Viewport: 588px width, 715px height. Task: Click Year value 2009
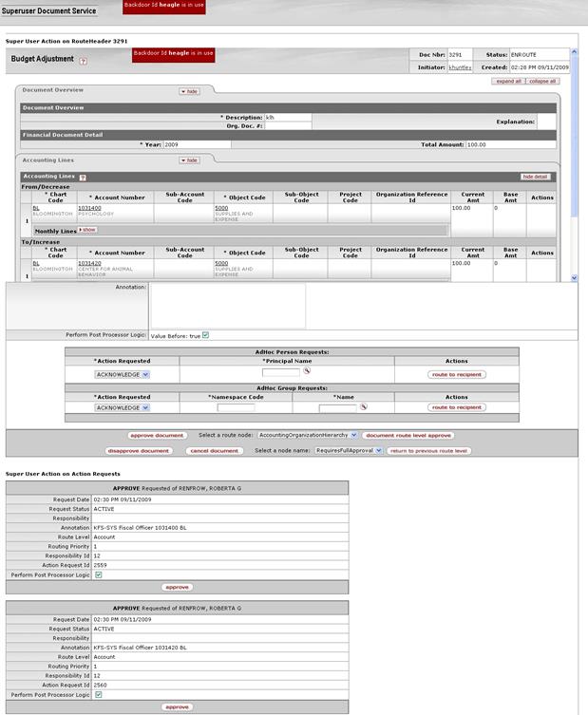pyautogui.click(x=171, y=144)
